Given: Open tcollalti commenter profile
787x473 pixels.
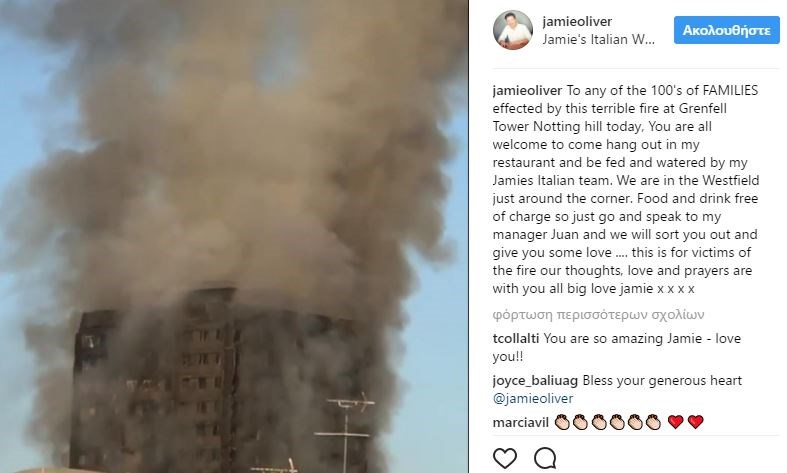Looking at the screenshot, I should coord(516,338).
